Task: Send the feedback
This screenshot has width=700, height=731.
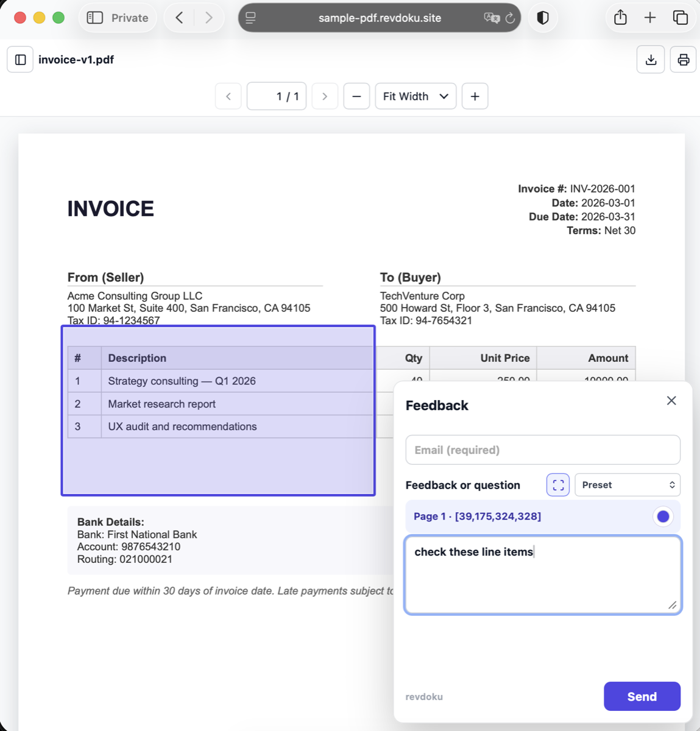Action: click(x=642, y=696)
